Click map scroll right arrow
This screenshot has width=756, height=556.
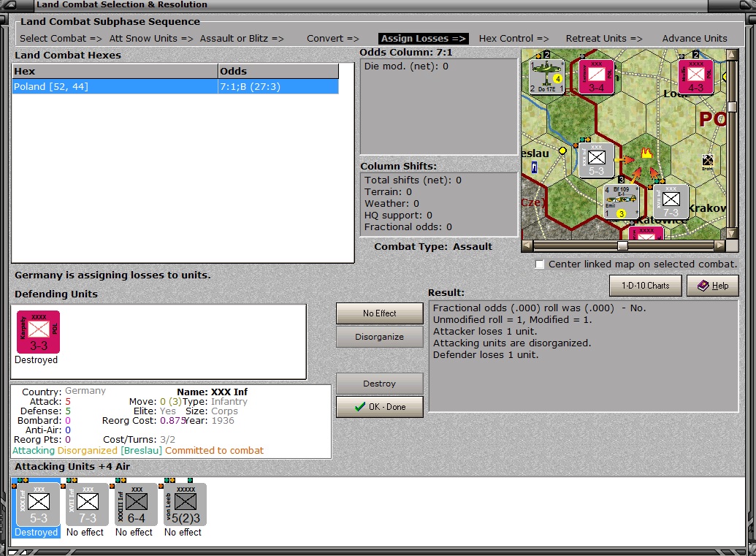coord(719,245)
